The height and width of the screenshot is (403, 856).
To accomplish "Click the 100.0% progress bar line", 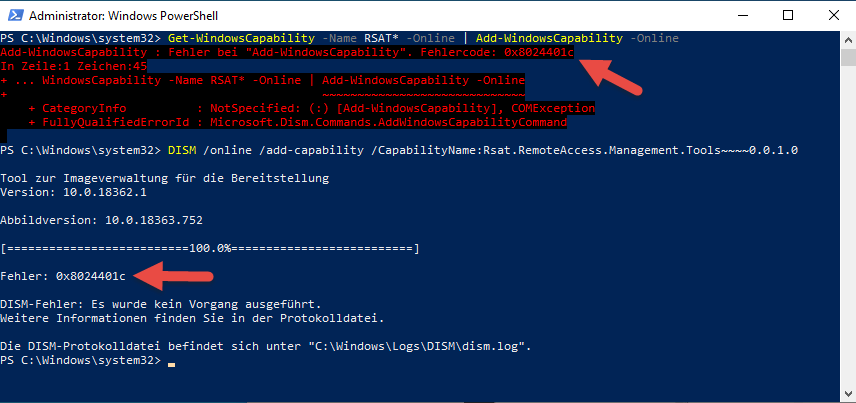I will tap(210, 247).
